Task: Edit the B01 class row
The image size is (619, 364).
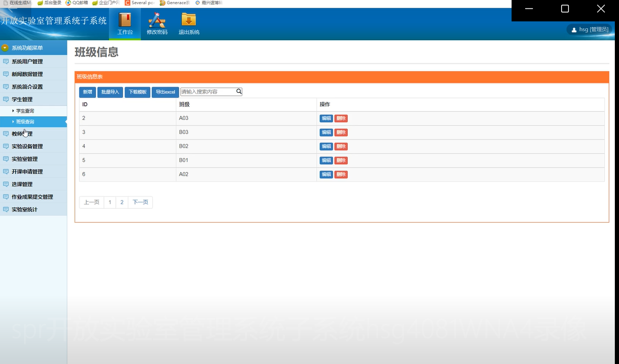Action: coord(326,160)
